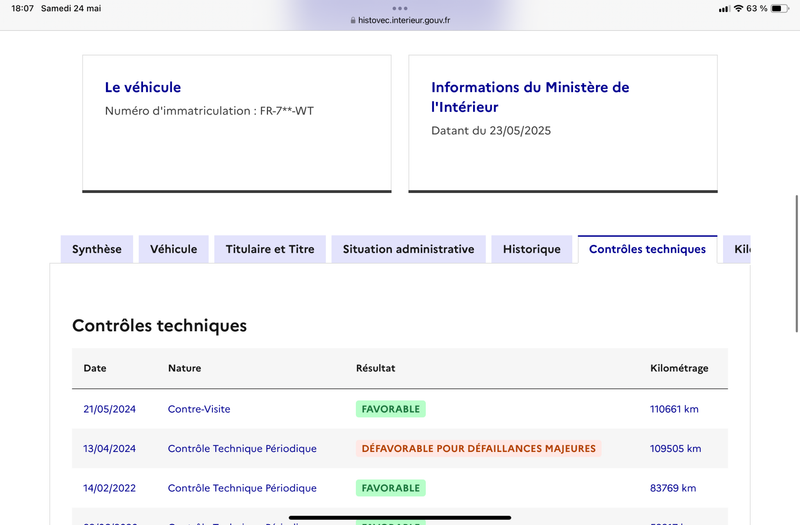Click the 110661 km value

pos(674,409)
